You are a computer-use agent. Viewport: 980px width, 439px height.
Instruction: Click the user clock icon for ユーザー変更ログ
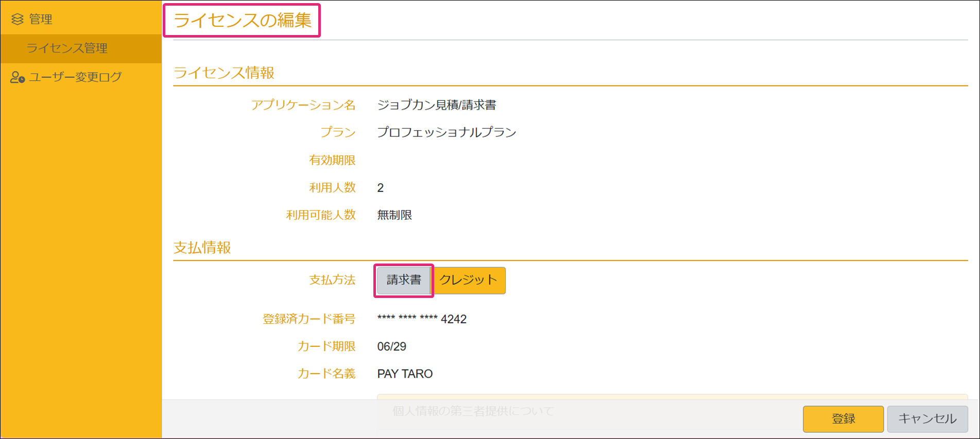point(18,77)
